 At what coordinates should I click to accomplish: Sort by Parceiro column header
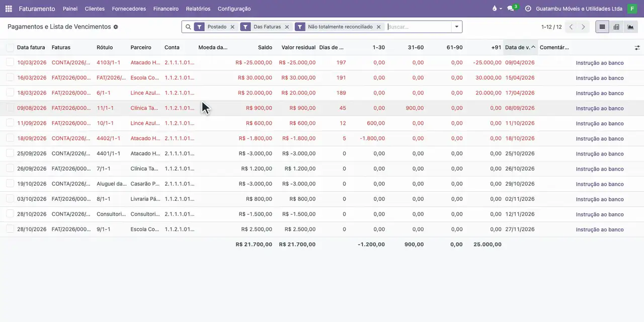tap(141, 47)
